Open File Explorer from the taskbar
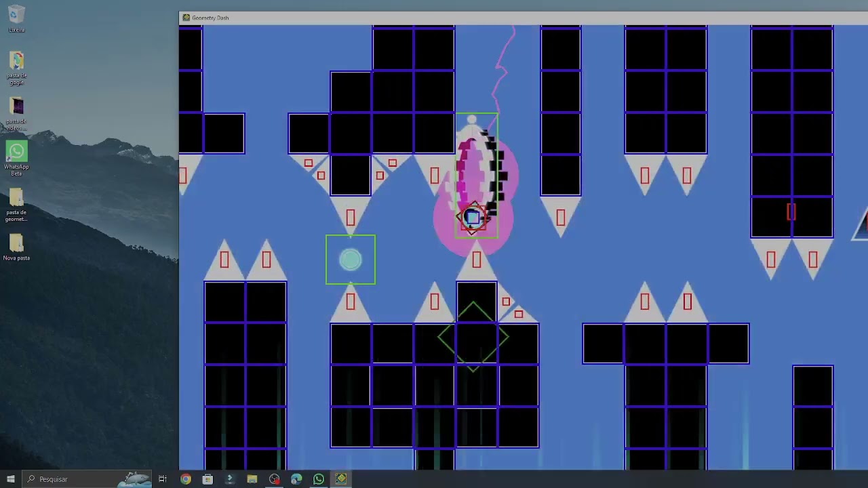 (x=252, y=479)
